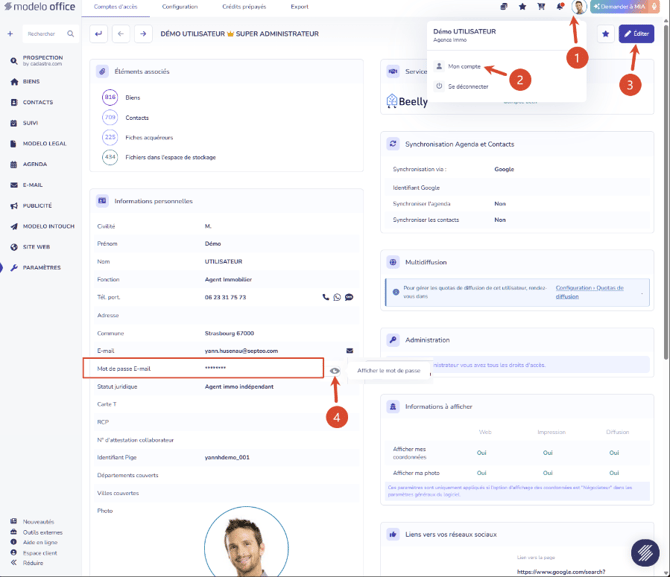Show the e-mail password with eye icon

pyautogui.click(x=335, y=371)
